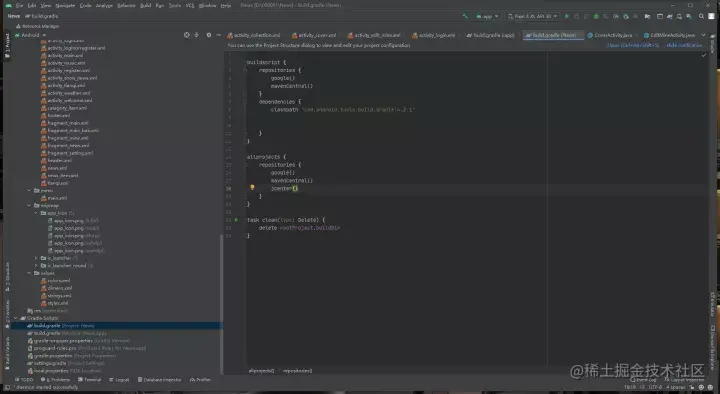This screenshot has width=720, height=394.
Task: Open the Build menu
Action: click(x=146, y=6)
